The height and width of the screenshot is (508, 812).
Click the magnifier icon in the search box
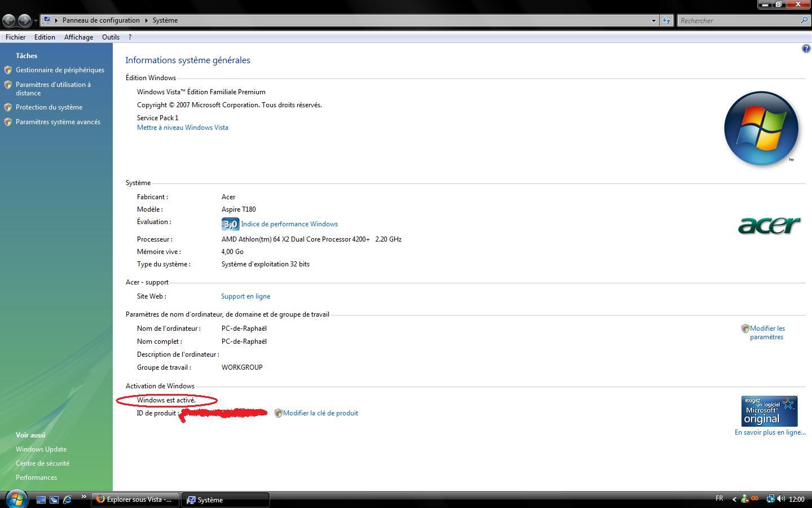[804, 20]
